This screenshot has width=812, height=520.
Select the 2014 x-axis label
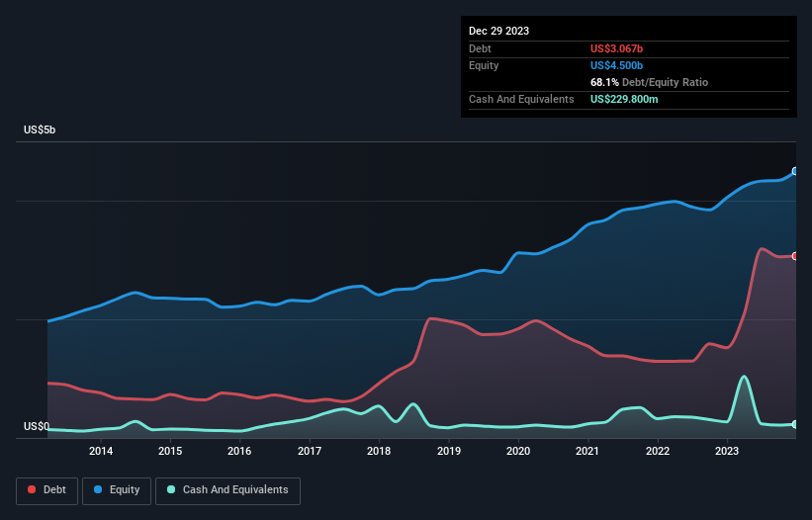pyautogui.click(x=101, y=451)
